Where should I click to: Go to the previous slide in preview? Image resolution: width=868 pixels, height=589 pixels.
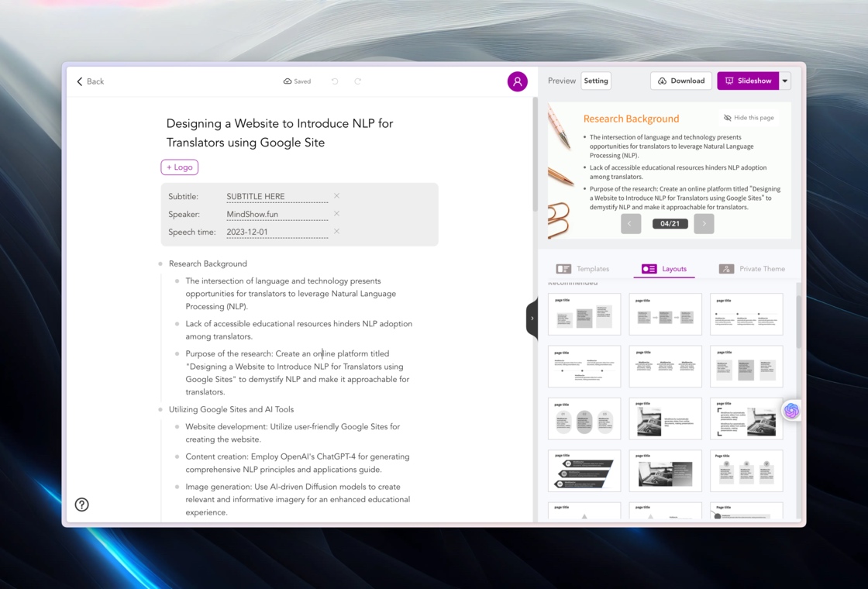(x=631, y=224)
